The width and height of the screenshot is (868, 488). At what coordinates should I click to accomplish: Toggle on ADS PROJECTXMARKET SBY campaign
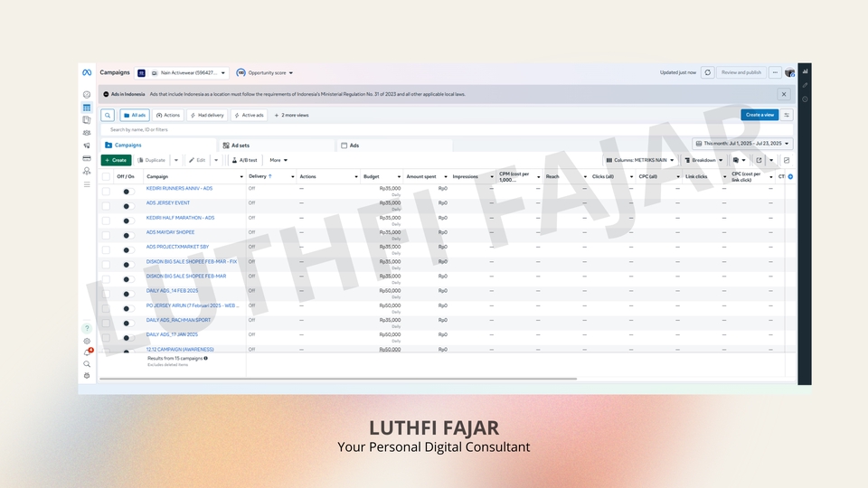point(127,250)
